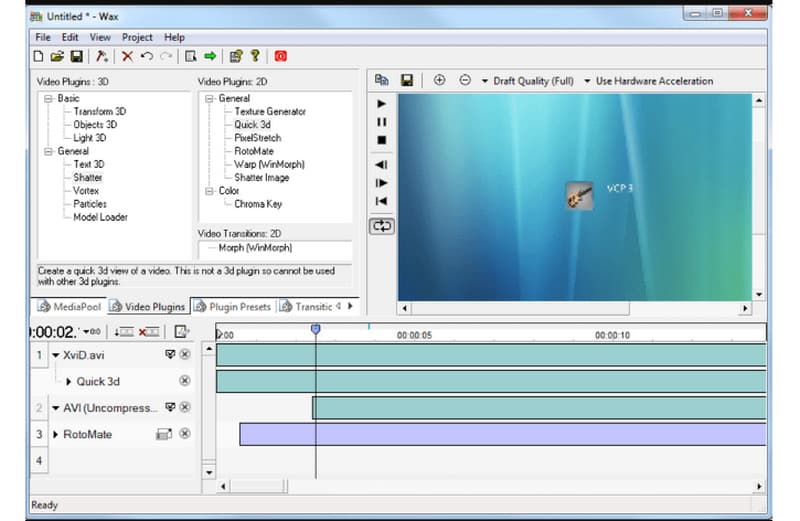Zoom out preview with the minus icon
The image size is (800, 521).
[464, 80]
